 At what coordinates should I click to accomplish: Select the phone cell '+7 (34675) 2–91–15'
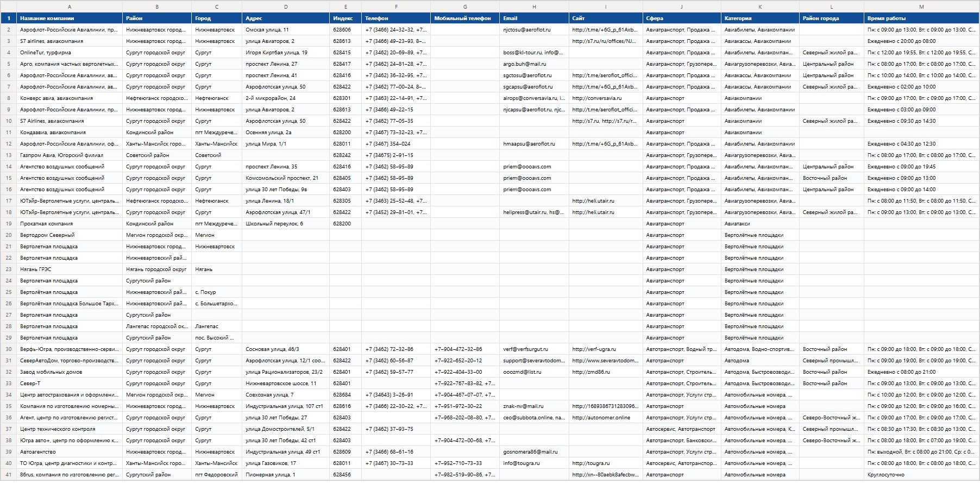coord(396,155)
